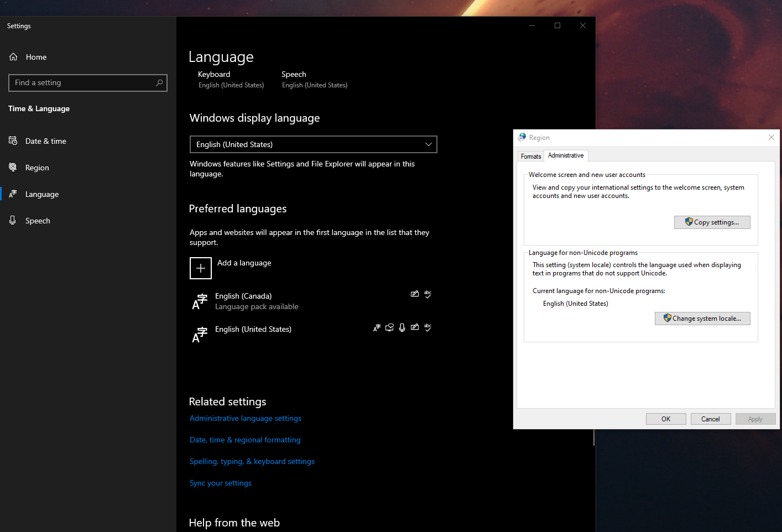Open Date & time settings page
The height and width of the screenshot is (532, 782).
pos(88,141)
